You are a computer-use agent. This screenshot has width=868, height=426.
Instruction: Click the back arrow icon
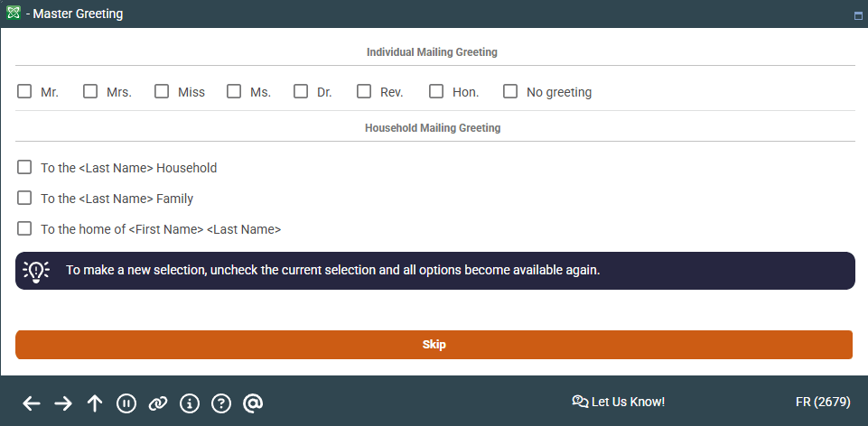[32, 403]
